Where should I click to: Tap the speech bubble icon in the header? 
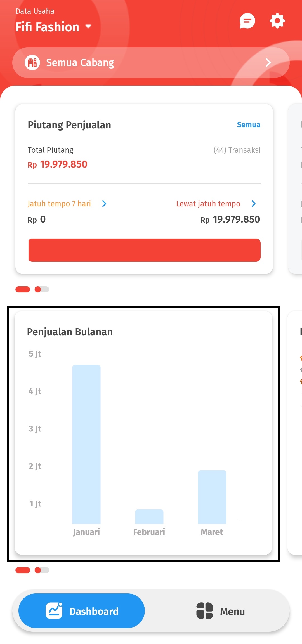[x=247, y=20]
